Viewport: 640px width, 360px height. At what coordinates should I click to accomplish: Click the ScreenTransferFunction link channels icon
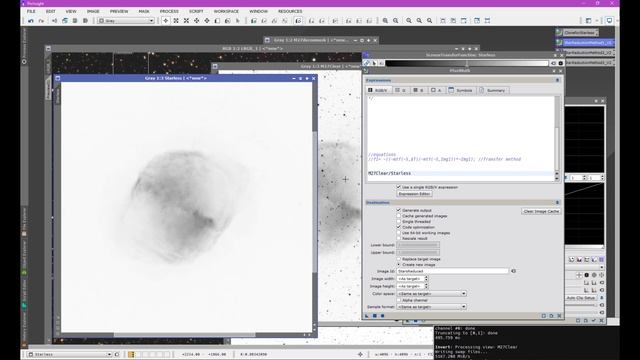(367, 63)
